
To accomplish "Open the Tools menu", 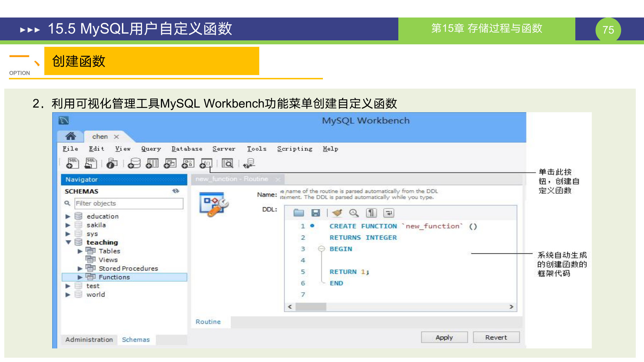I will (x=257, y=149).
